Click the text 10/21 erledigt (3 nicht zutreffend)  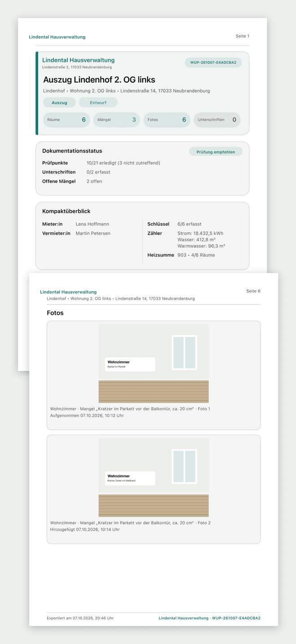(123, 163)
